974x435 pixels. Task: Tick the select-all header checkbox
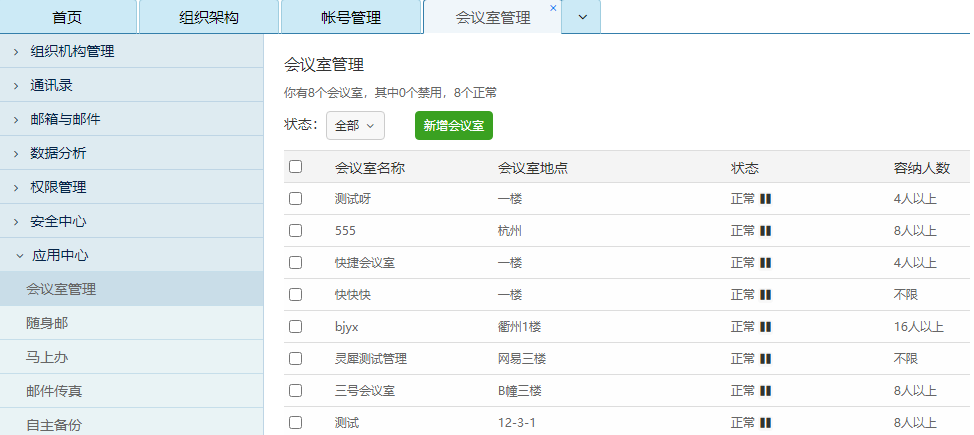coord(295,167)
